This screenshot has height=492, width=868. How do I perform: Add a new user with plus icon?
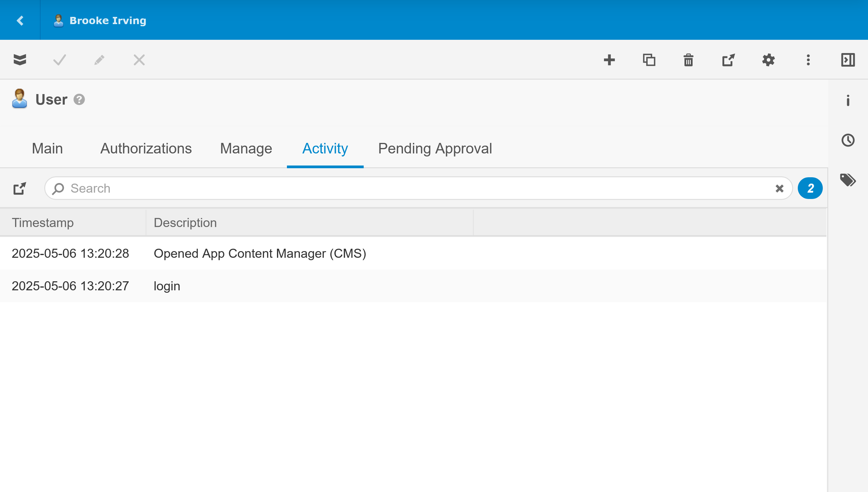(x=609, y=60)
